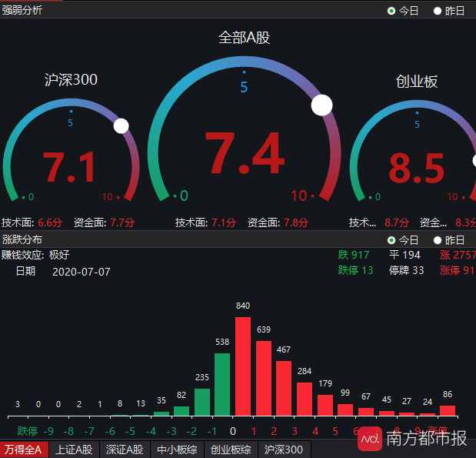Click the 沪深300 gauge white knob
This screenshot has height=458, width=476.
(121, 125)
